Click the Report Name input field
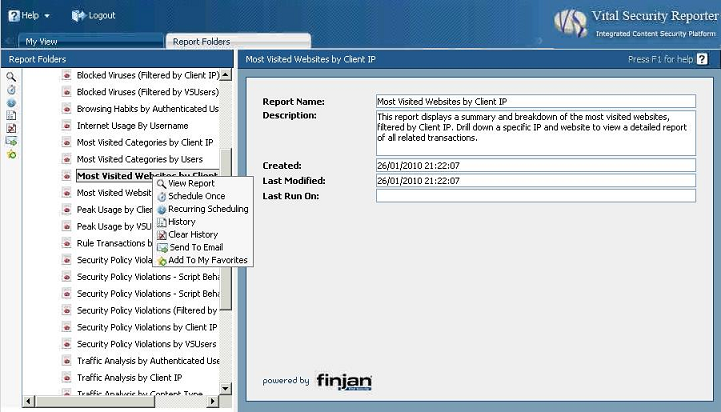The height and width of the screenshot is (412, 721). pos(535,101)
